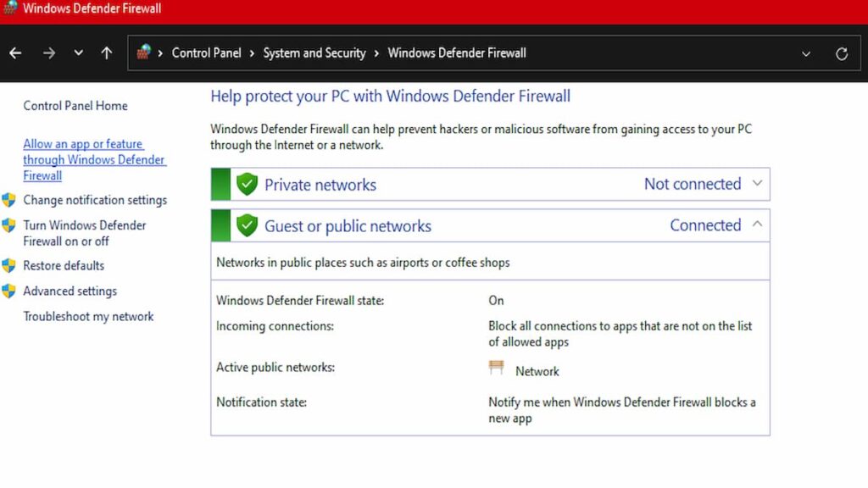Click Networks in public places description
The height and width of the screenshot is (488, 868).
pos(363,263)
